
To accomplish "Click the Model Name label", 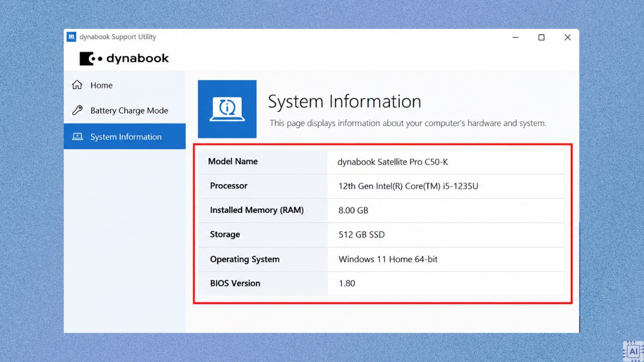I will tap(233, 161).
